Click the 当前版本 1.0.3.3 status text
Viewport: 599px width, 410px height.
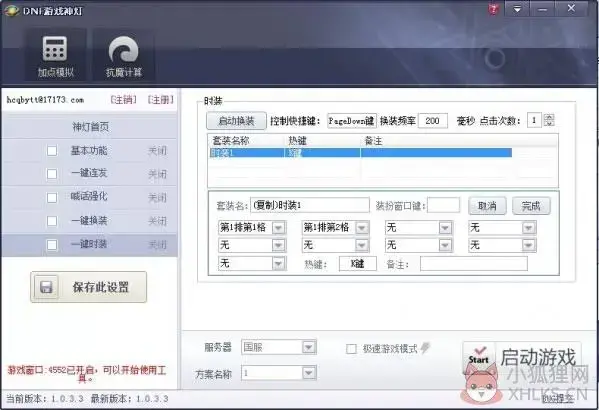point(45,399)
